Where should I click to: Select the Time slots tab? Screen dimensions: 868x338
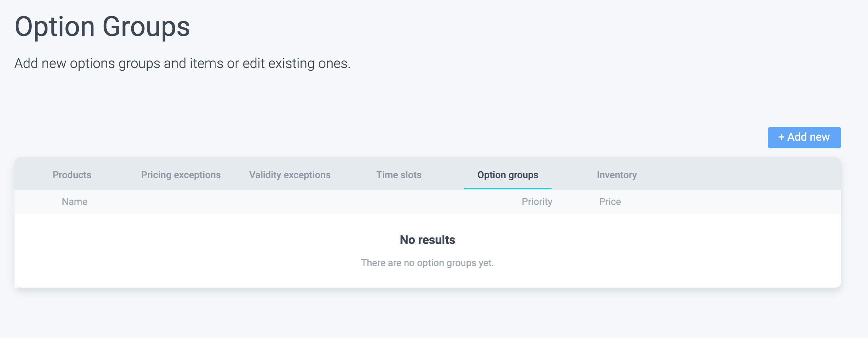(x=399, y=175)
